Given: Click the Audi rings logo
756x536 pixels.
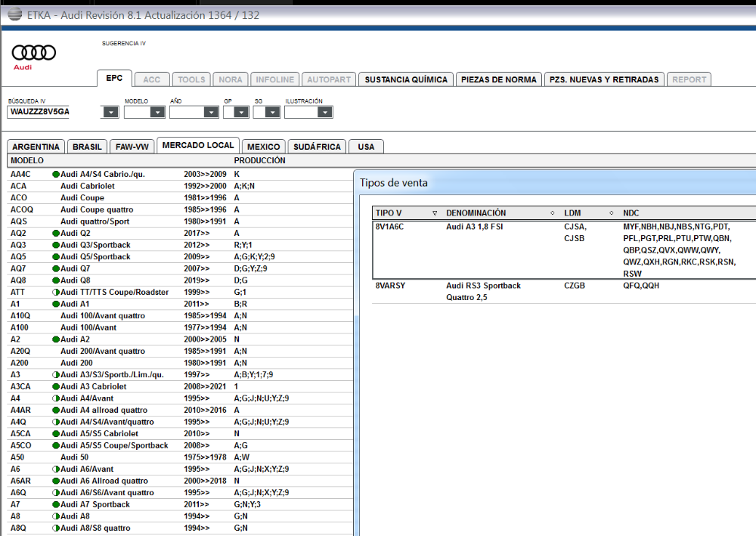Looking at the screenshot, I should [34, 52].
